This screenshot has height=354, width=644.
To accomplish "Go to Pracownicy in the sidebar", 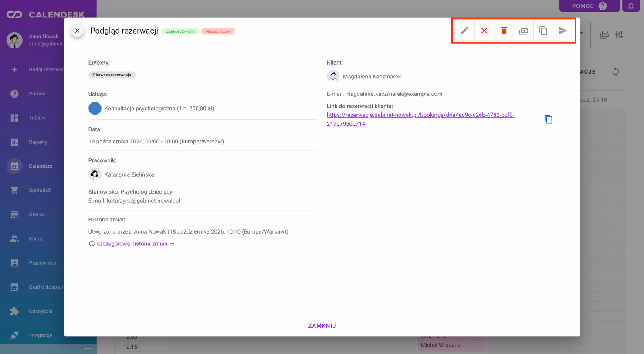I will click(42, 263).
